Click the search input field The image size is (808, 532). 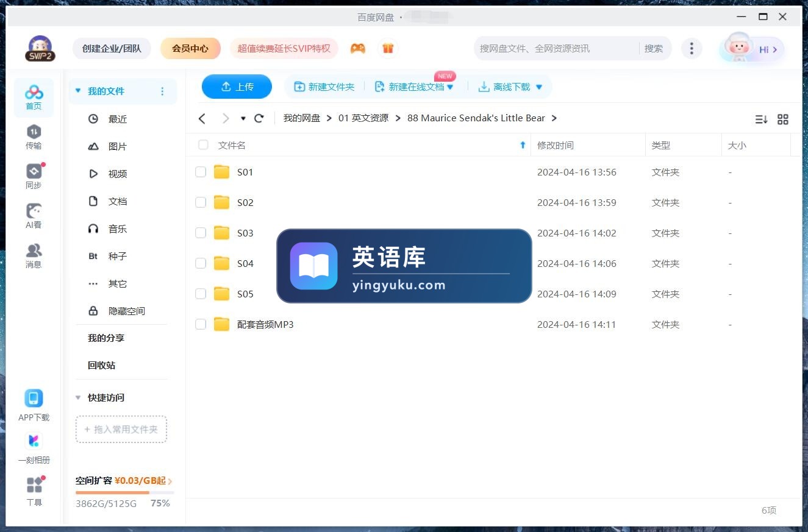[556, 49]
